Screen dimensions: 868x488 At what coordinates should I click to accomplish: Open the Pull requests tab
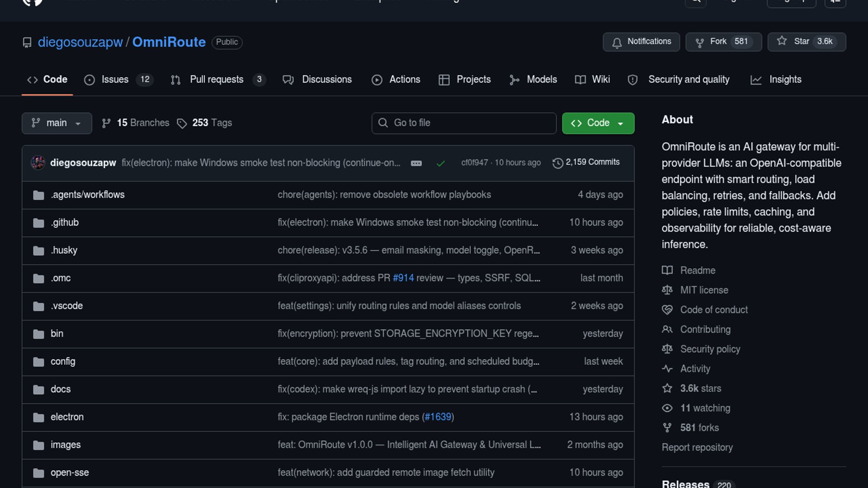pos(217,80)
